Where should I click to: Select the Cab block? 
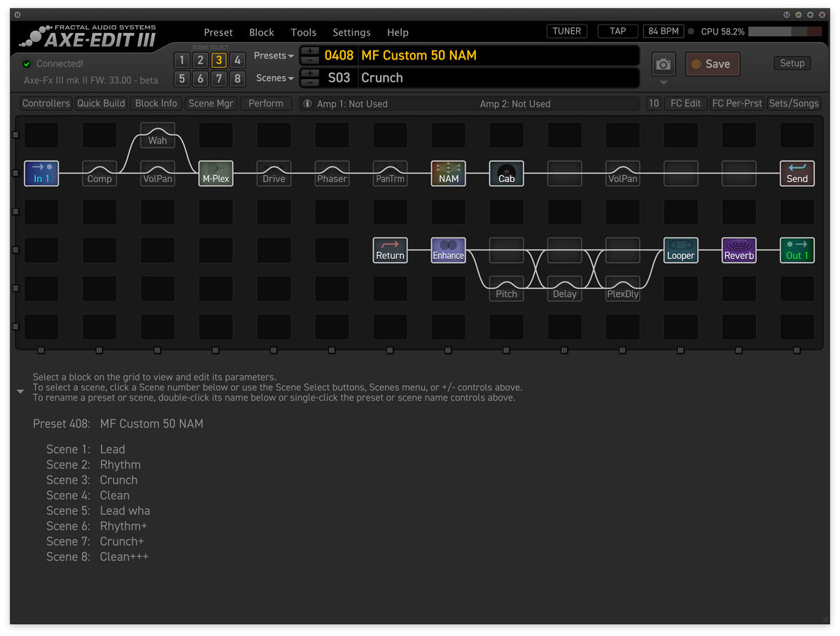click(507, 173)
